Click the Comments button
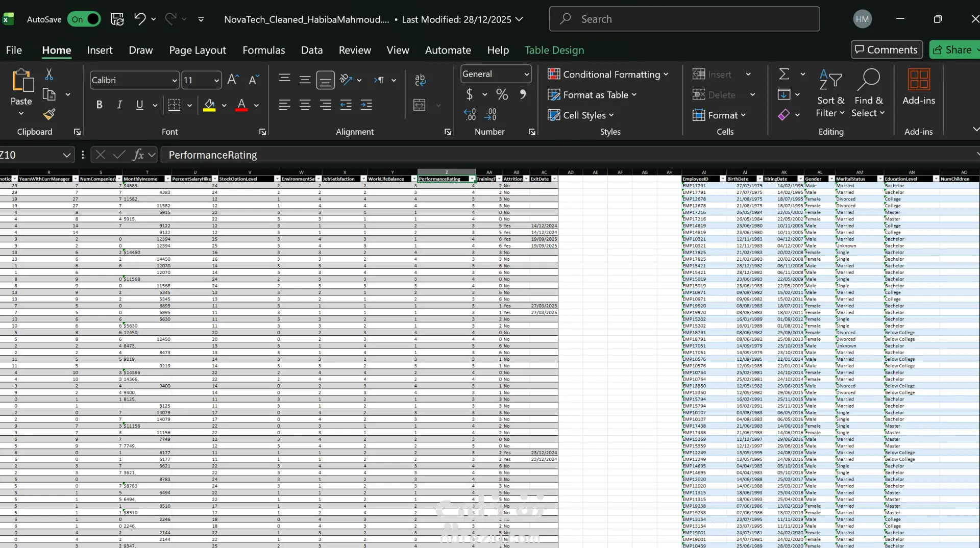Image resolution: width=980 pixels, height=548 pixels. (x=886, y=49)
